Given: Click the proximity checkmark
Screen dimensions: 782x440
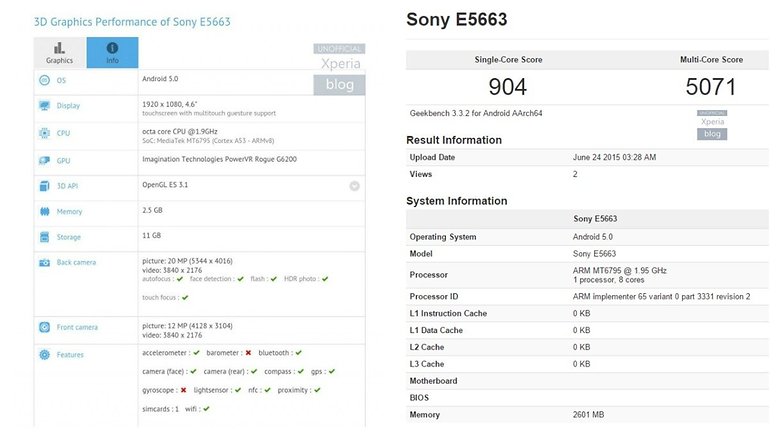Looking at the screenshot, I should click(x=317, y=390).
